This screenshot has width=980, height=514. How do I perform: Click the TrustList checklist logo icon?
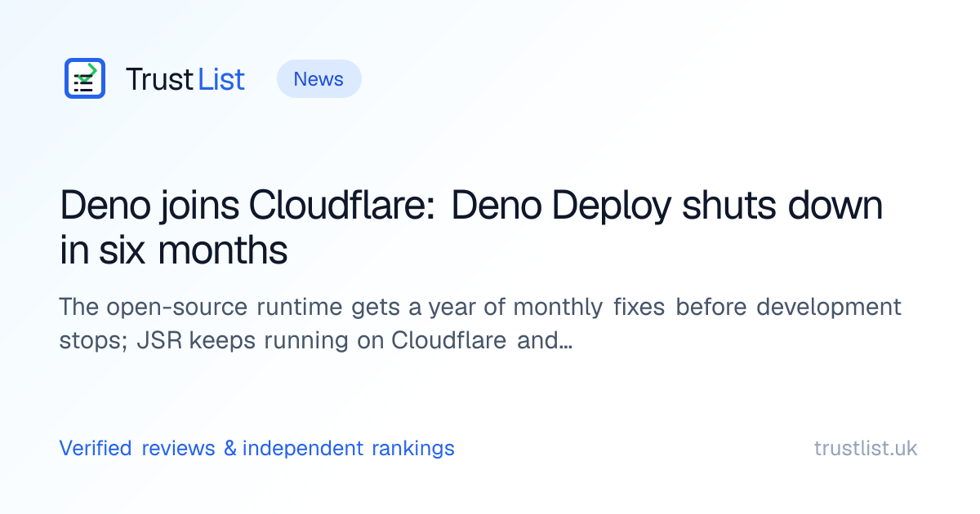click(x=85, y=78)
